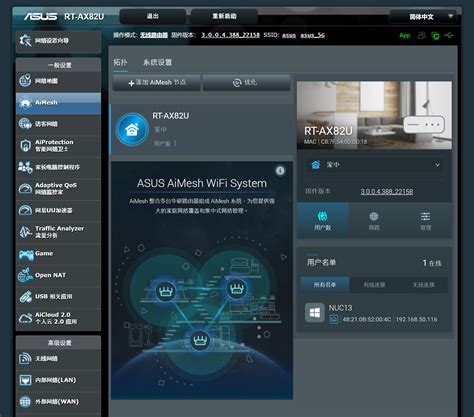Open Traffic Analyzer waveform icon
This screenshot has width=474, height=417.
click(25, 232)
